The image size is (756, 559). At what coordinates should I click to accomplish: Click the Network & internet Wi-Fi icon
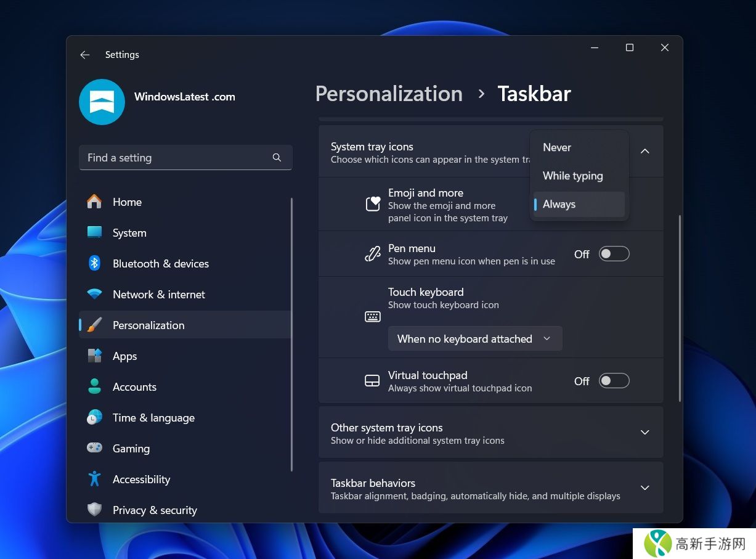[94, 295]
